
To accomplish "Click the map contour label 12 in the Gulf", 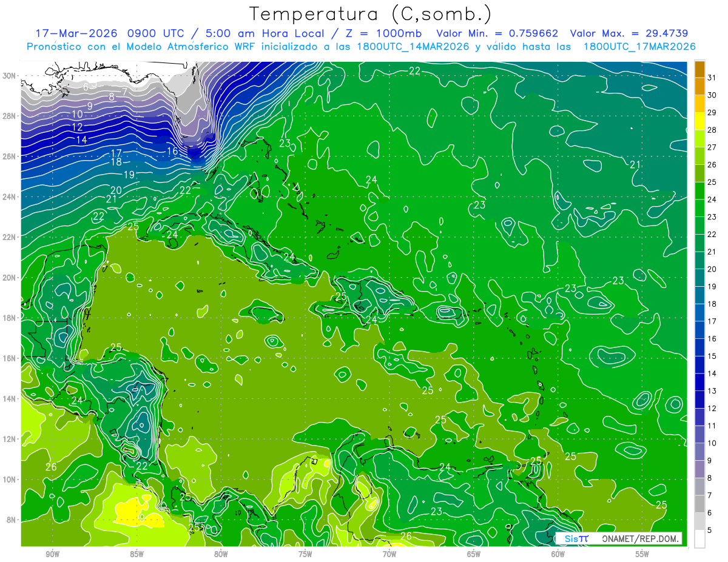I will coord(77,127).
